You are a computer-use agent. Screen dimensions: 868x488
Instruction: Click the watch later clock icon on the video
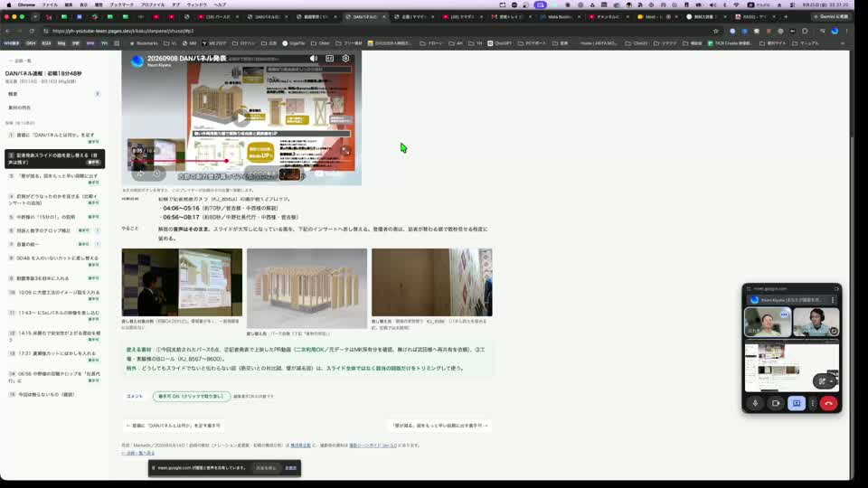[x=157, y=174]
